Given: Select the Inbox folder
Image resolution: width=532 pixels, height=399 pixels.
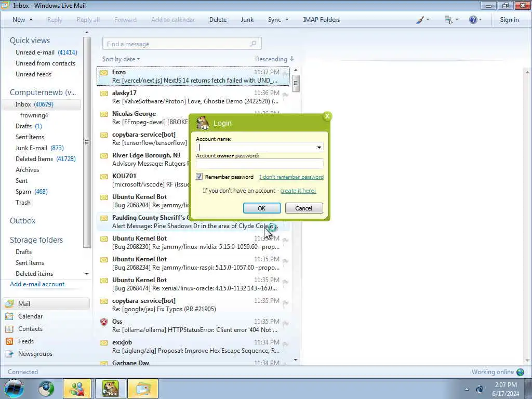Looking at the screenshot, I should click(42, 104).
